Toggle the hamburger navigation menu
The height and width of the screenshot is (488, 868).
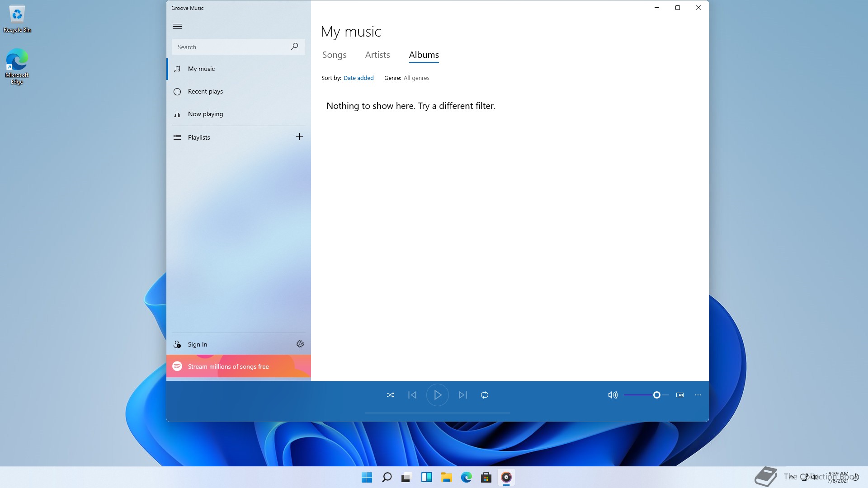click(x=177, y=27)
